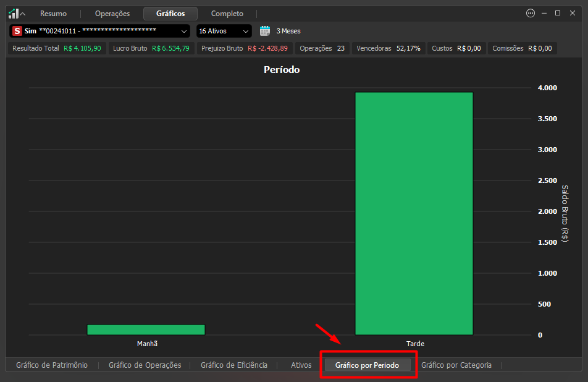Viewport: 588px width, 382px height.
Task: Click the Saldo Bruto (R$) axis title
Action: [x=565, y=213]
